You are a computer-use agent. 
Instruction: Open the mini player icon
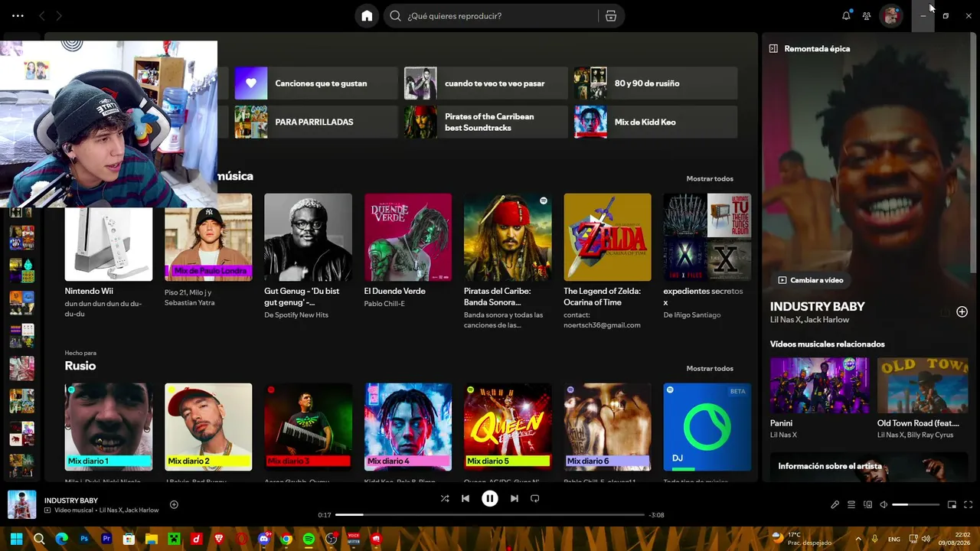click(x=952, y=504)
